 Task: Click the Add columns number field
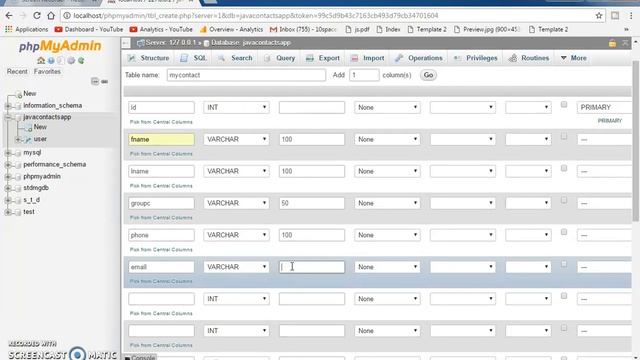tap(364, 75)
